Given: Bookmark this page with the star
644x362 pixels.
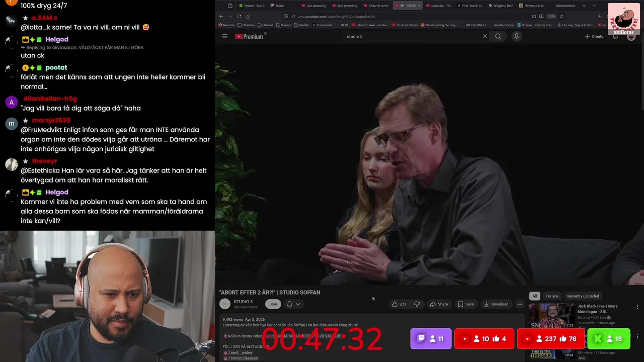Looking at the screenshot, I should click(561, 16).
